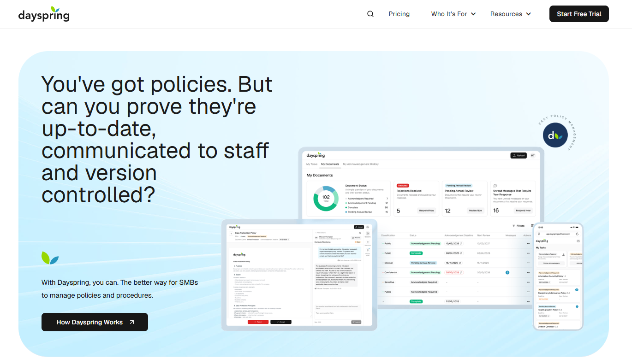This screenshot has width=632, height=364.
Task: Open the Code of Conduct card on phone
Action: (x=558, y=325)
